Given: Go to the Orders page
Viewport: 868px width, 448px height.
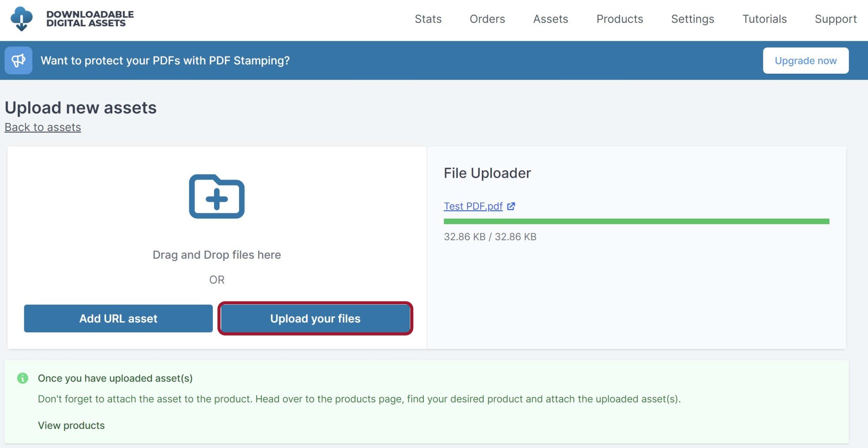Looking at the screenshot, I should 487,19.
